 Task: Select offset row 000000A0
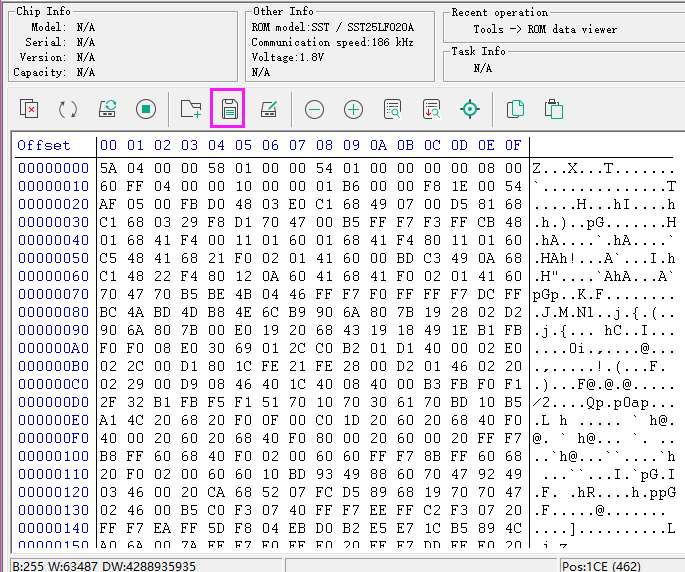tap(53, 348)
